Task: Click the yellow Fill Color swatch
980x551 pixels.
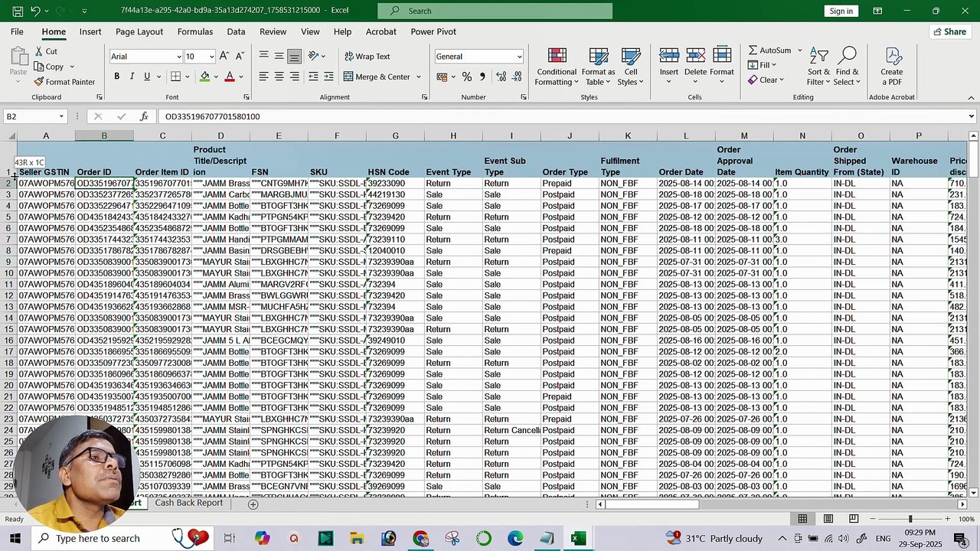Action: click(x=204, y=77)
